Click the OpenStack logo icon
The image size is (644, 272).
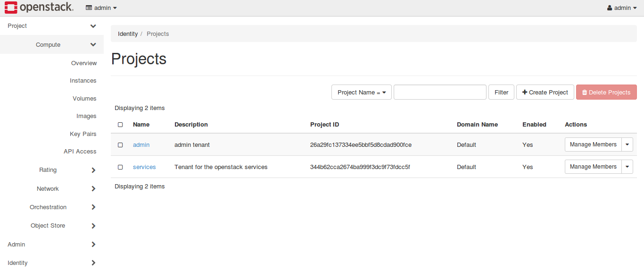[x=11, y=7]
